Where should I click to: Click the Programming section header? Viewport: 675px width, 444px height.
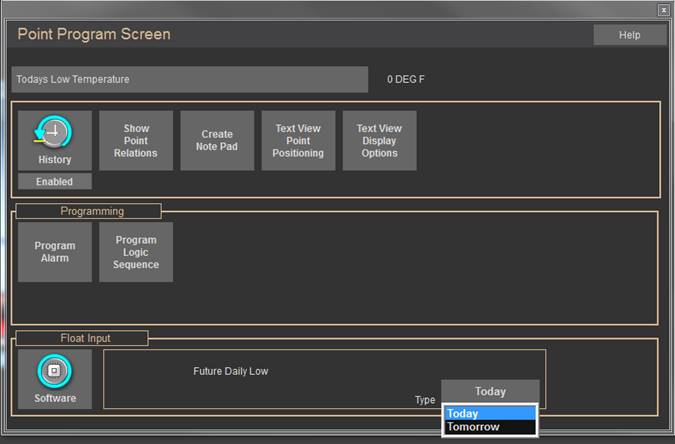[x=92, y=211]
